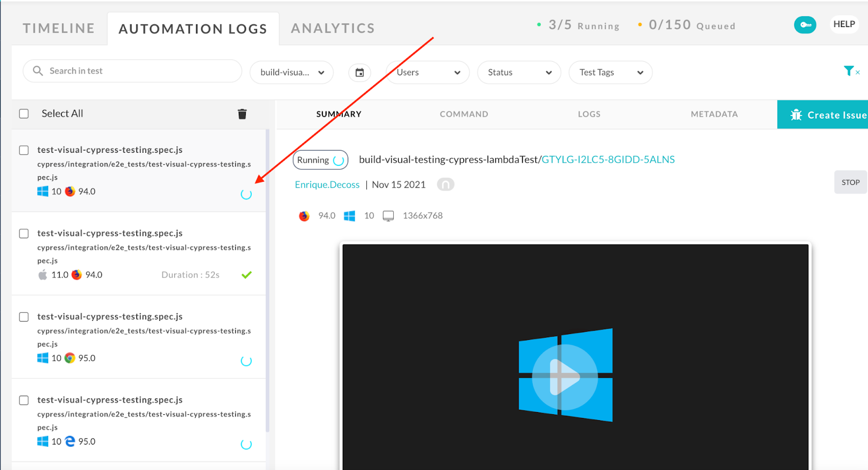Play the test video recording
This screenshot has width=868, height=470.
[564, 376]
